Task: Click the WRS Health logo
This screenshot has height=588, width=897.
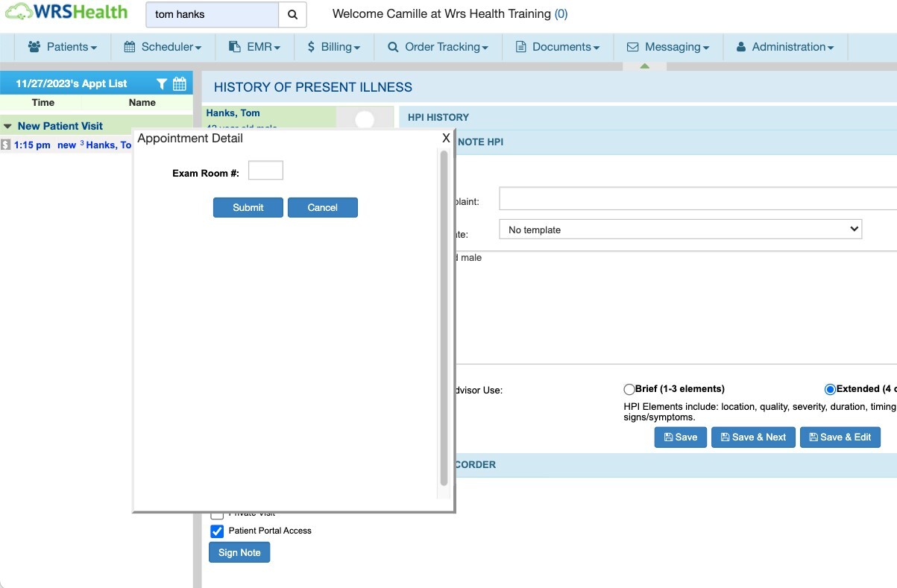Action: click(66, 13)
